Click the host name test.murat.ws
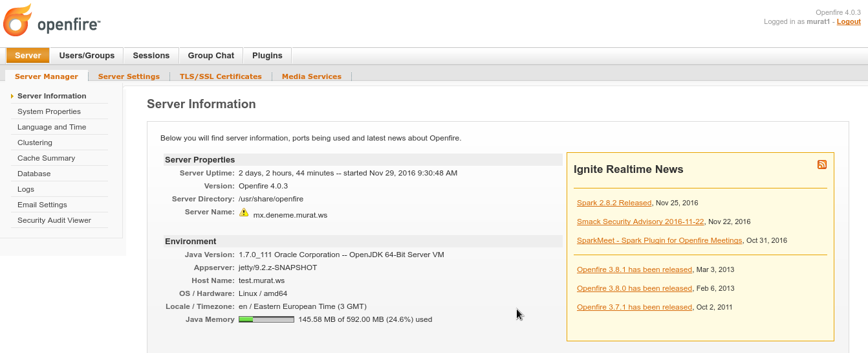This screenshot has width=868, height=353. click(x=261, y=280)
